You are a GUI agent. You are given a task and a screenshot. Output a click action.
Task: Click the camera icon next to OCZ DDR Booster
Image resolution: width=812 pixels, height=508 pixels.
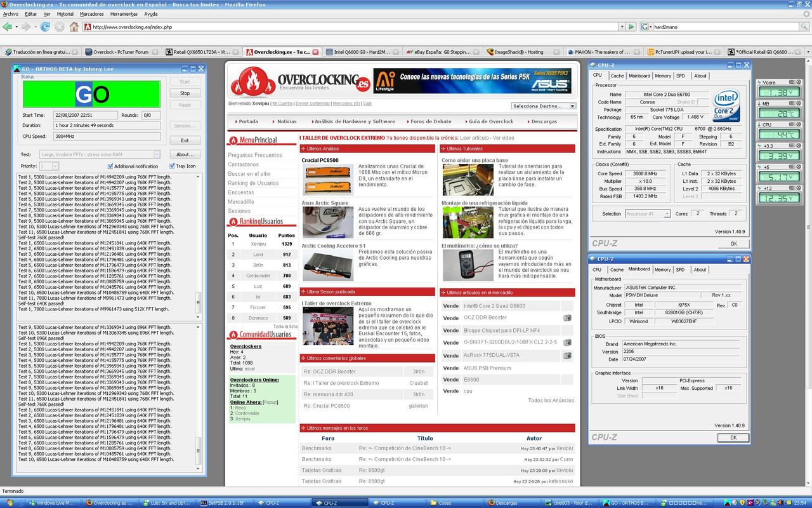[567, 318]
